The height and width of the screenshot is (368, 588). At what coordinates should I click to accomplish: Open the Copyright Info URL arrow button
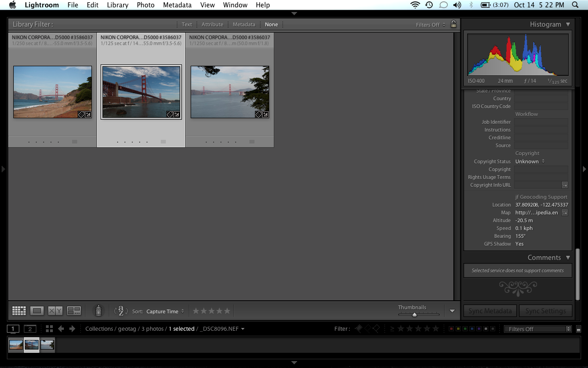[x=565, y=185]
